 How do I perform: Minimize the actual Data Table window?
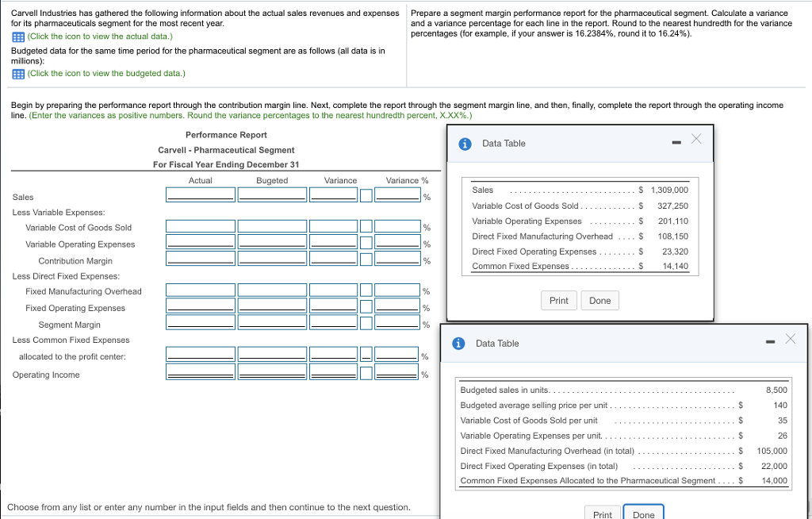point(675,143)
